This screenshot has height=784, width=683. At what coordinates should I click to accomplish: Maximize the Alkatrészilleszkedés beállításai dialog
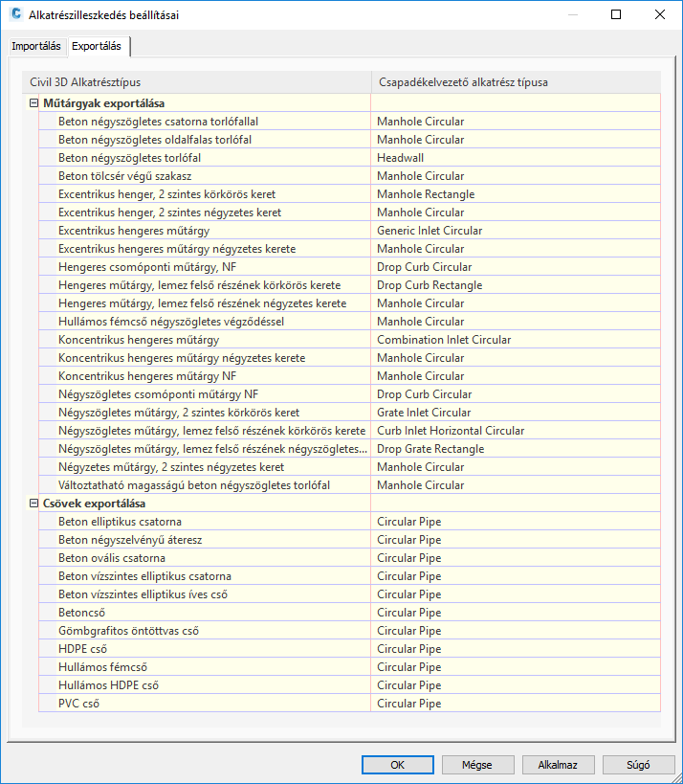tap(616, 14)
